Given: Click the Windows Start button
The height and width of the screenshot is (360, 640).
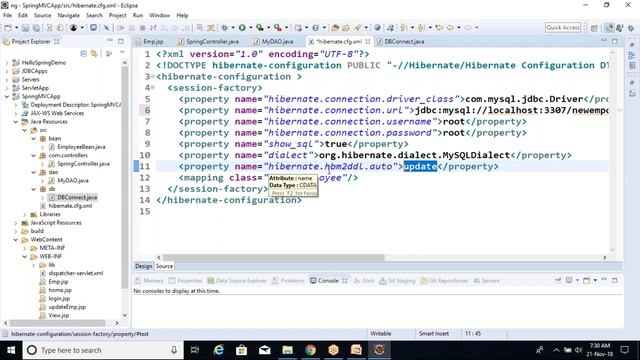Looking at the screenshot, I should coord(11,350).
